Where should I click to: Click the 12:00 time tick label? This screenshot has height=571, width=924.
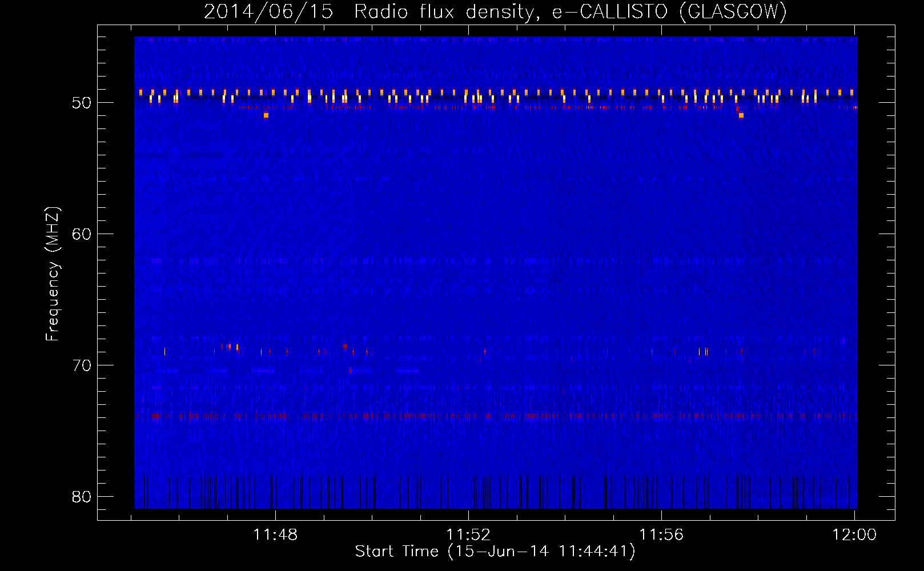pyautogui.click(x=854, y=535)
